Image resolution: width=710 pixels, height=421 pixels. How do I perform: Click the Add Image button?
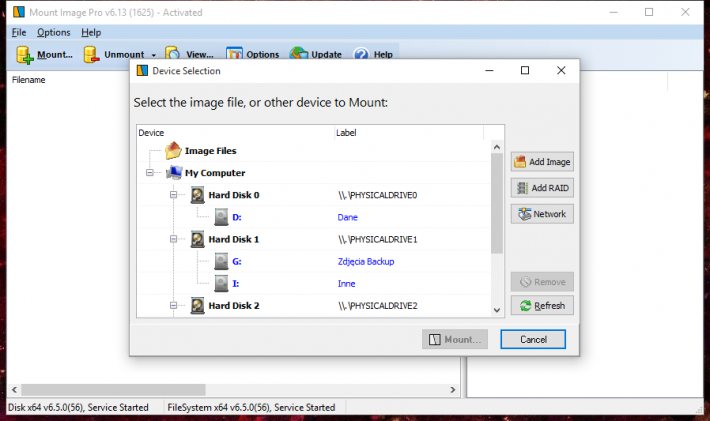point(542,162)
